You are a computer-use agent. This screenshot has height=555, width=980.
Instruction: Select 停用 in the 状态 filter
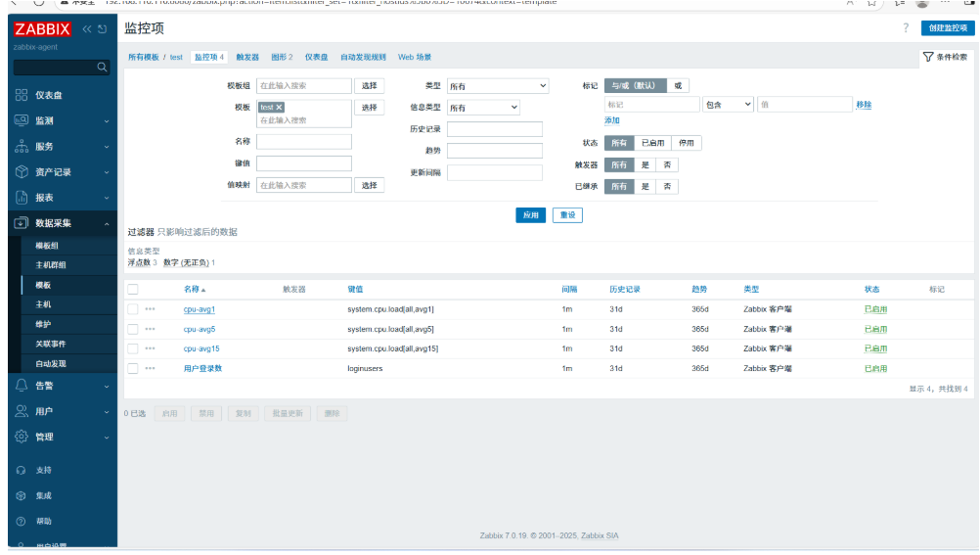point(687,143)
